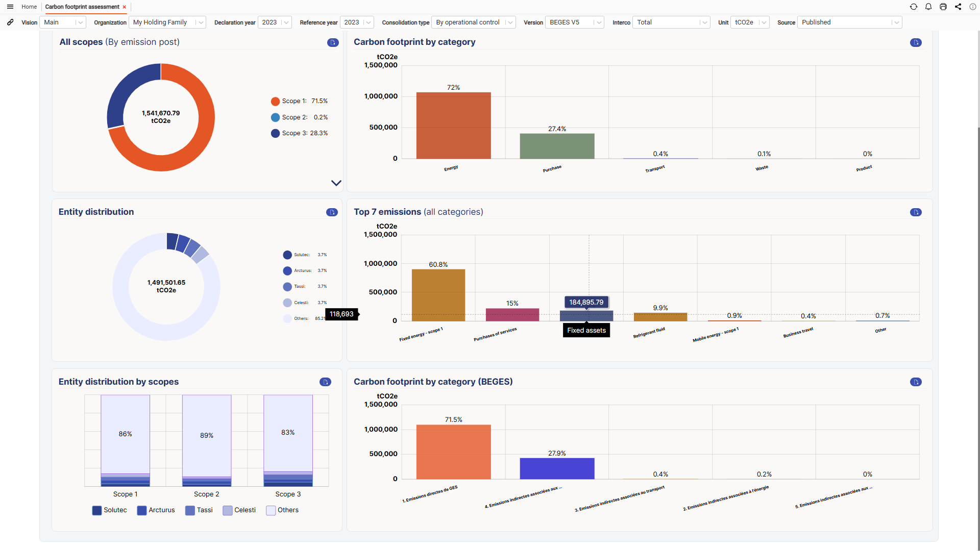Toggle Others legend checkbox in scopes chart

pos(271,510)
